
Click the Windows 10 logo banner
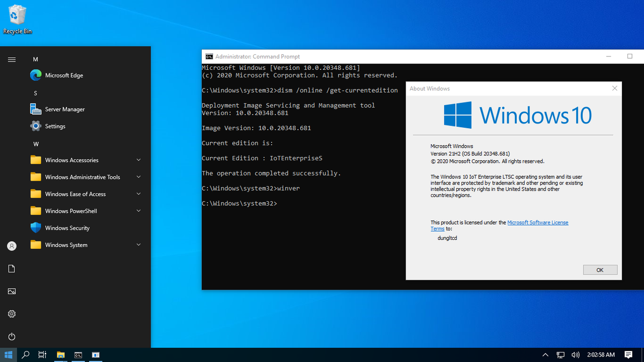pyautogui.click(x=517, y=115)
